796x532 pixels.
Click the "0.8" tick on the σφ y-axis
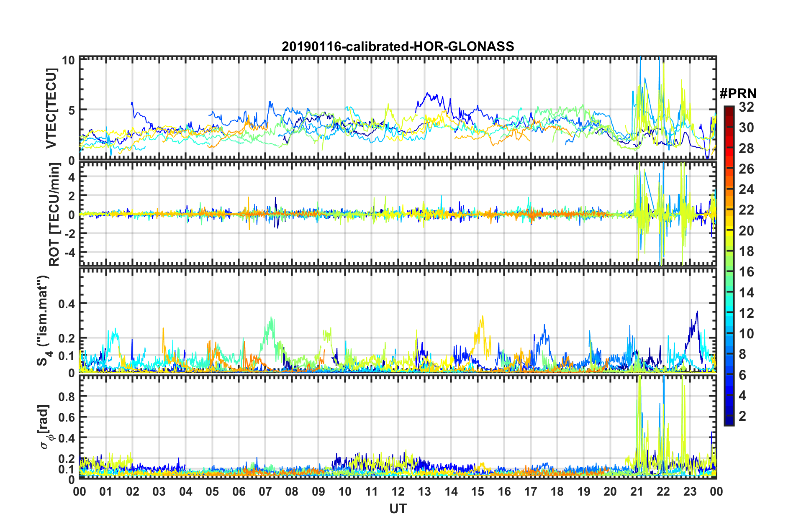(x=66, y=396)
